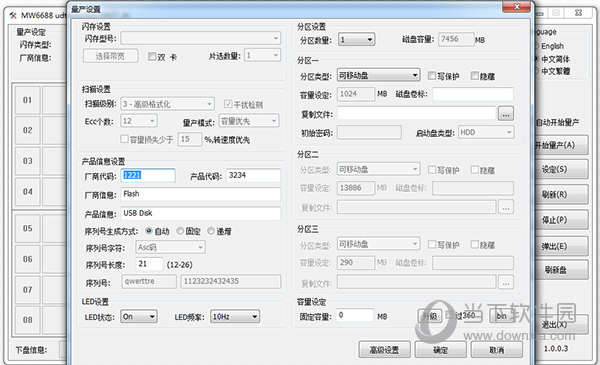
Task: Check 隐藏 in 分区二
Action: click(474, 169)
